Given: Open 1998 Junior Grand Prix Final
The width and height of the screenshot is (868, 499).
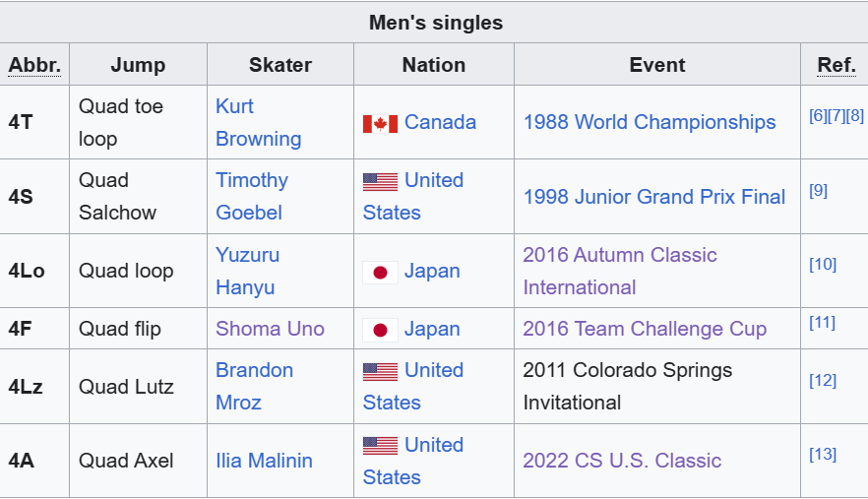Looking at the screenshot, I should coord(654,197).
